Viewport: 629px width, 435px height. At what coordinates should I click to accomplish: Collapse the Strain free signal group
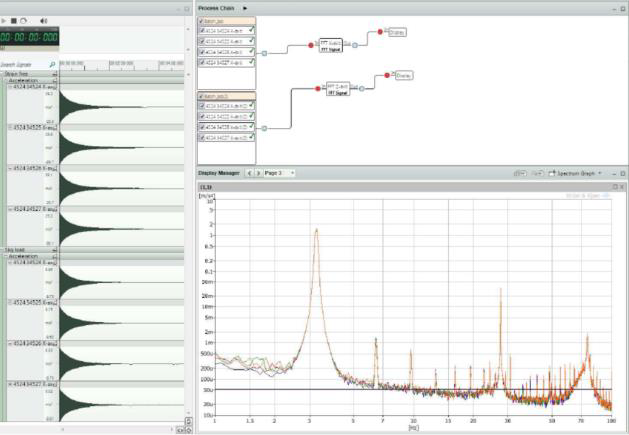(x=2, y=74)
